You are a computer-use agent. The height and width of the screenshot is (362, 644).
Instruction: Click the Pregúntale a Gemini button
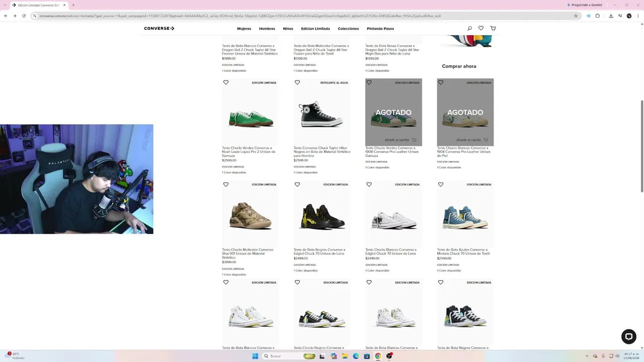tap(585, 5)
